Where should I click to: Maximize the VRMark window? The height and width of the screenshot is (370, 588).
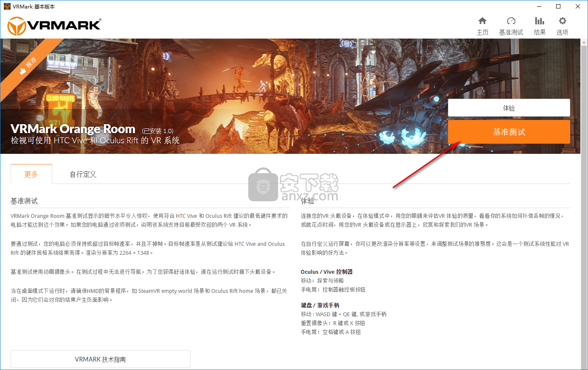[558, 6]
